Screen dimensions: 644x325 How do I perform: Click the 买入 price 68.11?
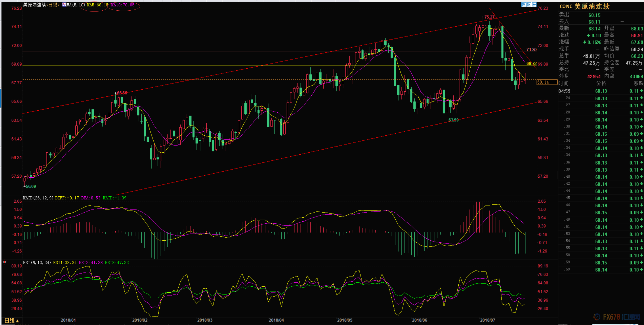pos(594,22)
